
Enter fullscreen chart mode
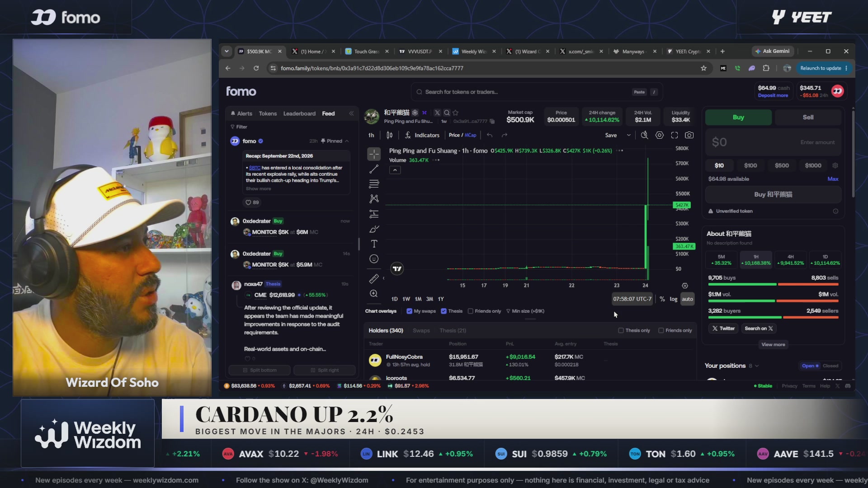coord(675,135)
